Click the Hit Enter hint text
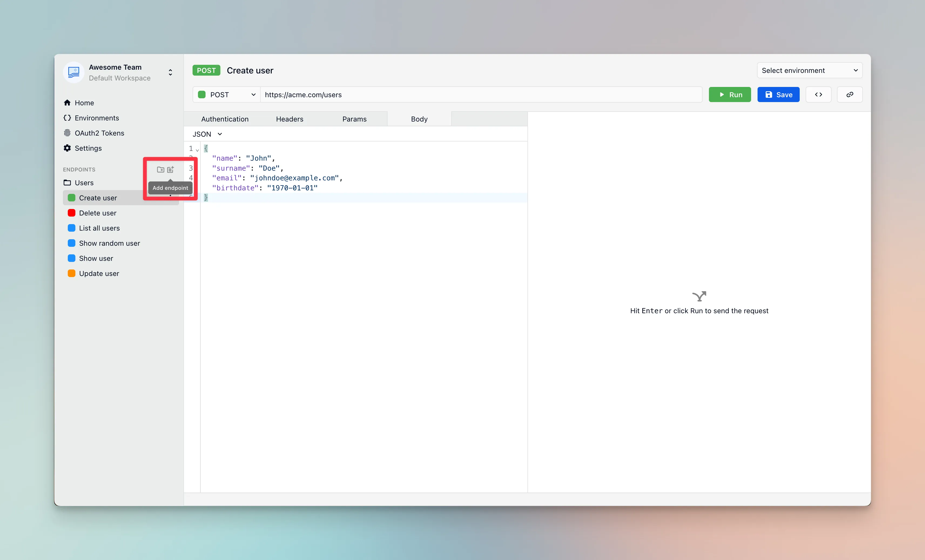Screen dimensions: 925x560 pyautogui.click(x=699, y=311)
